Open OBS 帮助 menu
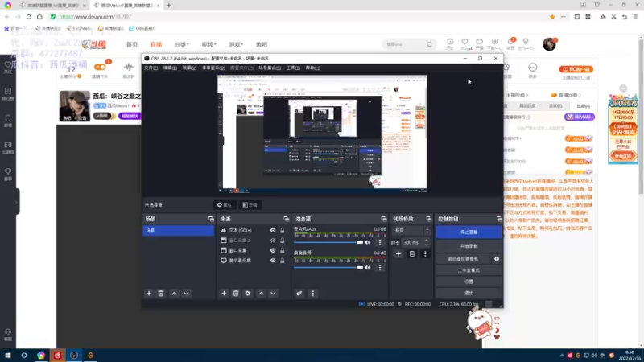 312,68
